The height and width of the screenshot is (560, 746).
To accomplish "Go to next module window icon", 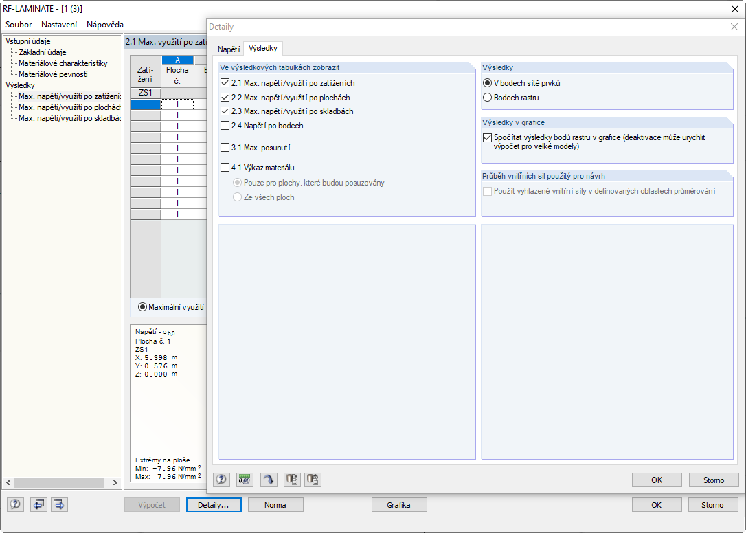I will (59, 504).
